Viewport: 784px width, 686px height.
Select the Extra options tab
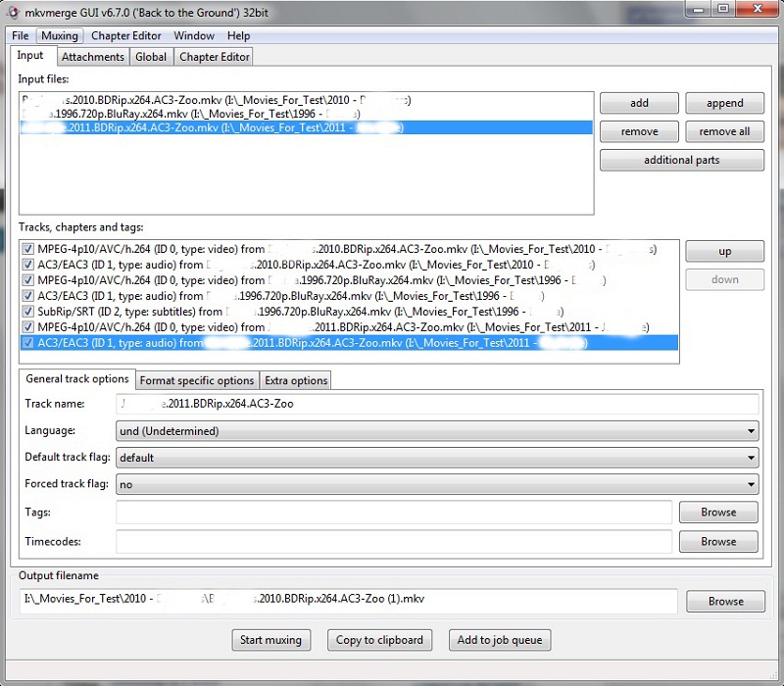point(296,380)
